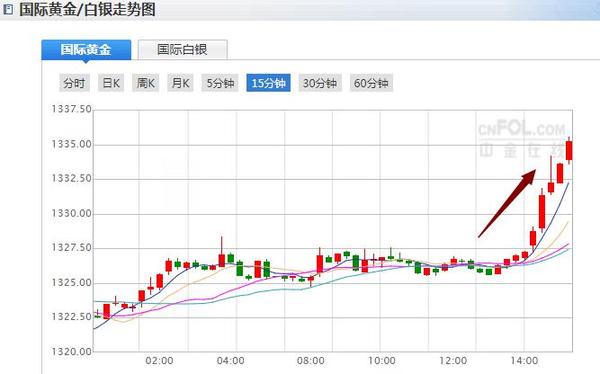
Task: Show the 月K chart
Action: [x=180, y=83]
